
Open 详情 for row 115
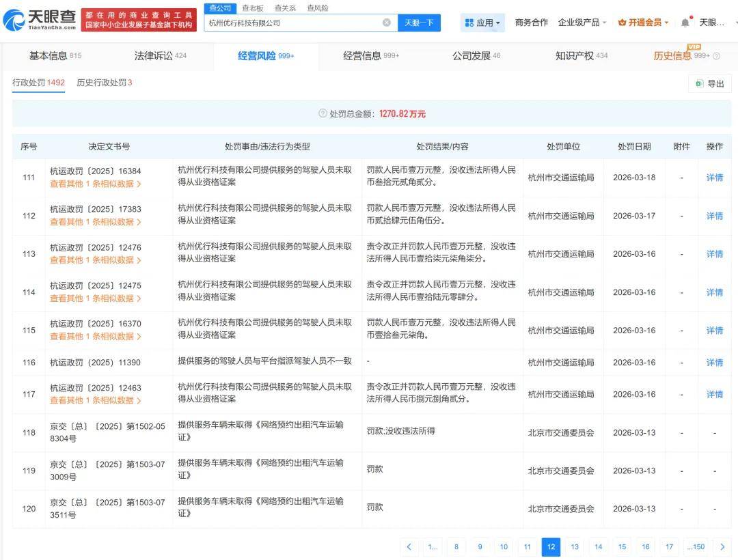tap(715, 330)
